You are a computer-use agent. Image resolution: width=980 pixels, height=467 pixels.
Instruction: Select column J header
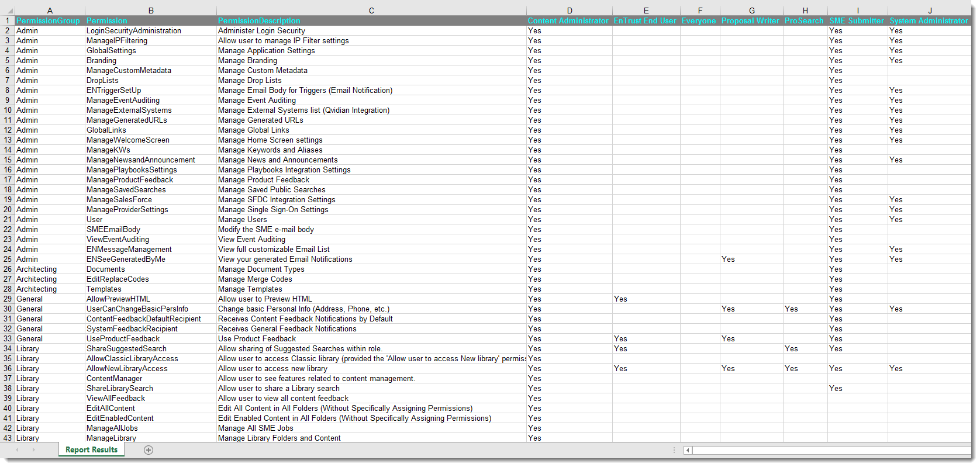click(930, 11)
